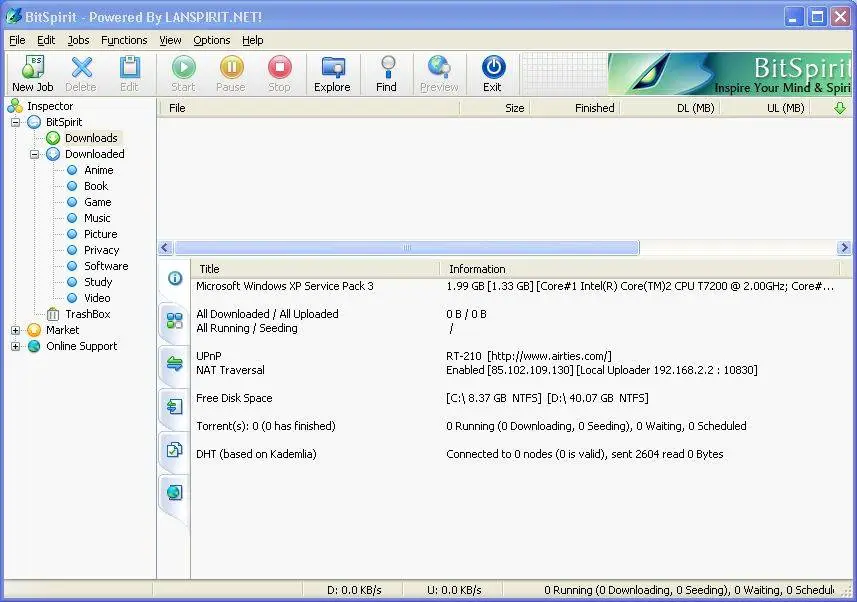The width and height of the screenshot is (857, 602).
Task: Select the Privacy category
Action: pyautogui.click(x=101, y=250)
